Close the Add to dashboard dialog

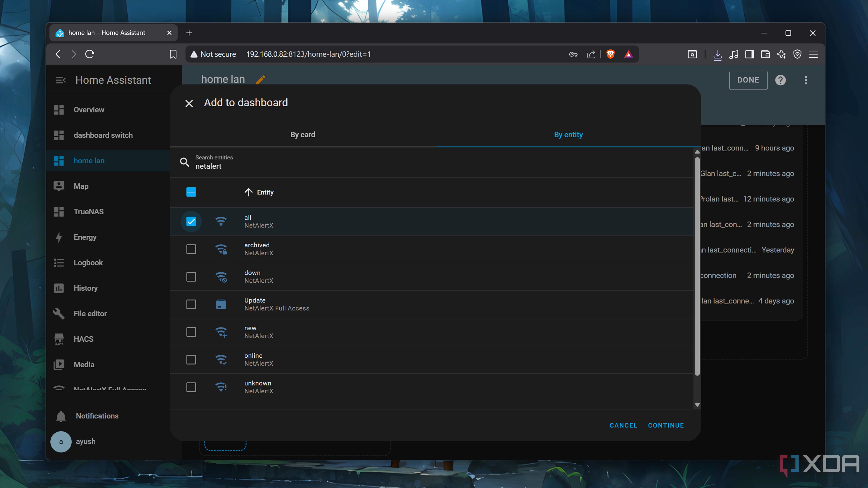pos(189,103)
